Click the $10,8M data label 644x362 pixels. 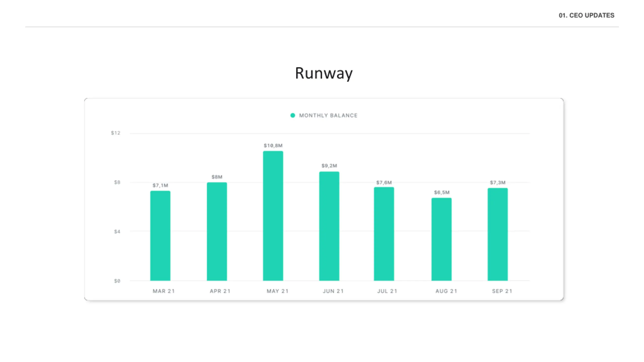click(273, 146)
